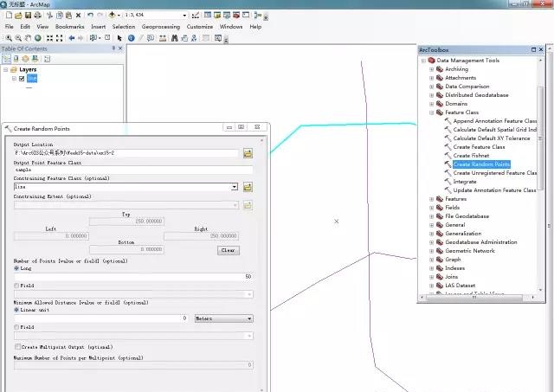Collapse the Layers group in TOC

(6, 69)
